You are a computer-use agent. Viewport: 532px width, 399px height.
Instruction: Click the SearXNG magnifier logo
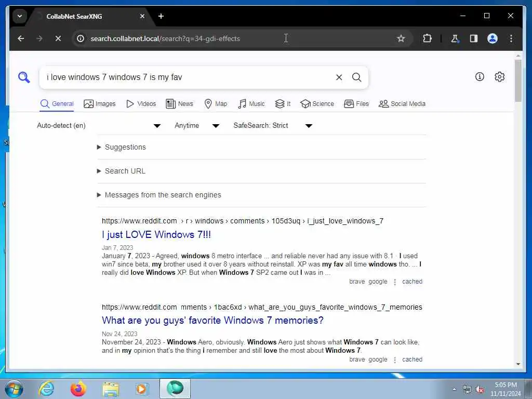(x=24, y=77)
